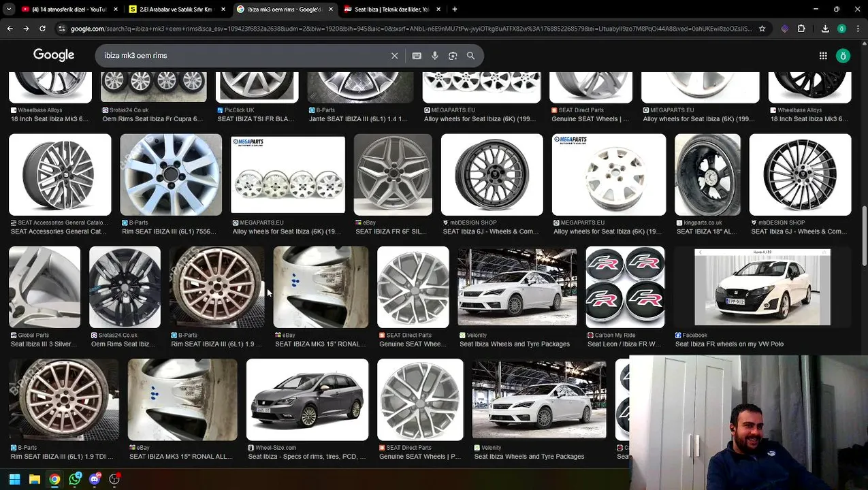Open File Explorer from the taskbar
The height and width of the screenshot is (490, 868).
35,479
